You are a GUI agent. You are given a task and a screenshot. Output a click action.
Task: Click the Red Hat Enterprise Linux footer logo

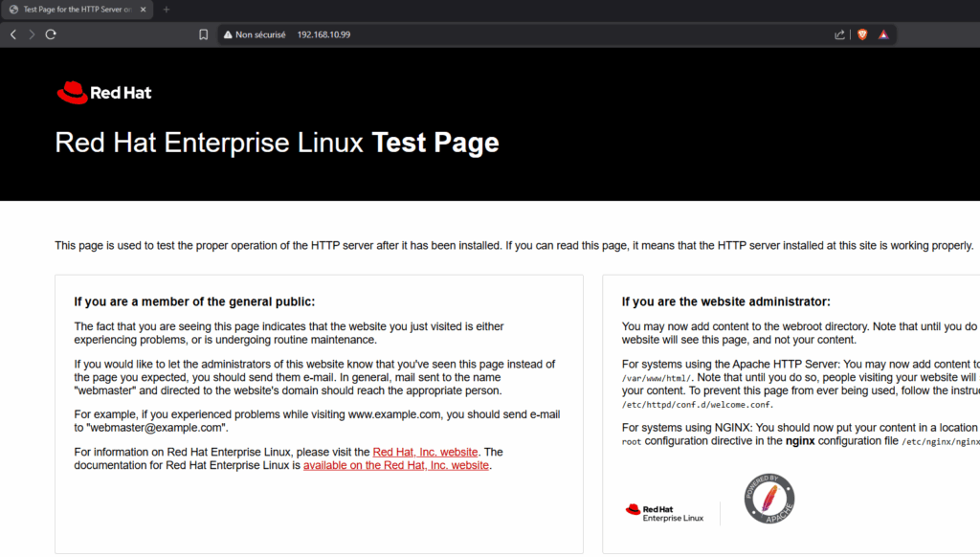664,513
